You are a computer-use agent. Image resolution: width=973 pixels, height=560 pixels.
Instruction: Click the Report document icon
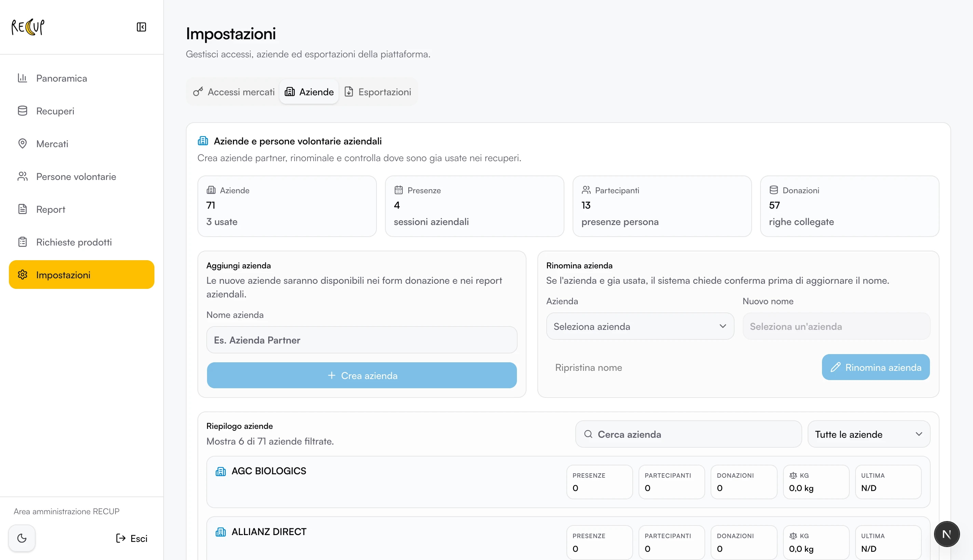tap(22, 209)
